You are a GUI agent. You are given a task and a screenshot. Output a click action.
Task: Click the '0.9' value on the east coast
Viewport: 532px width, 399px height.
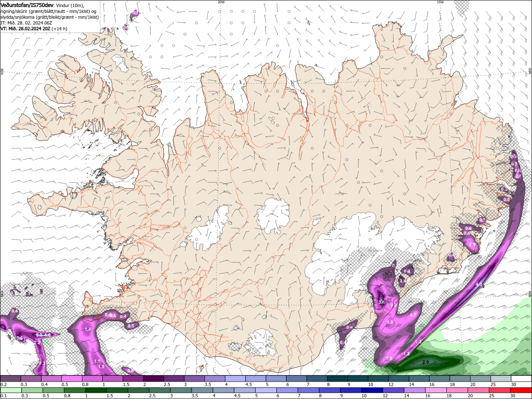click(x=472, y=245)
